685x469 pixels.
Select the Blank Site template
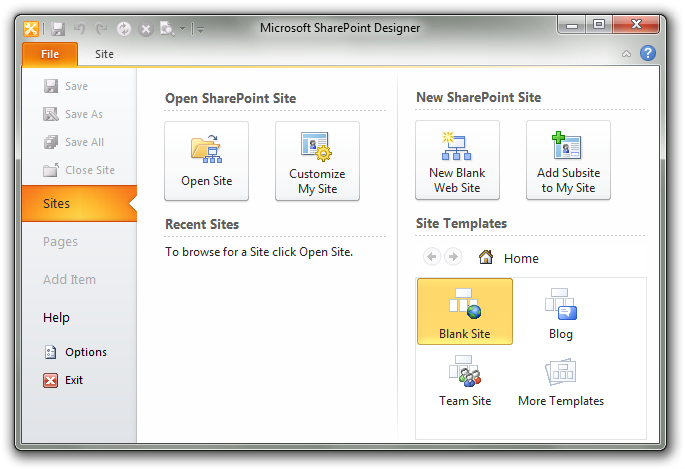[465, 312]
